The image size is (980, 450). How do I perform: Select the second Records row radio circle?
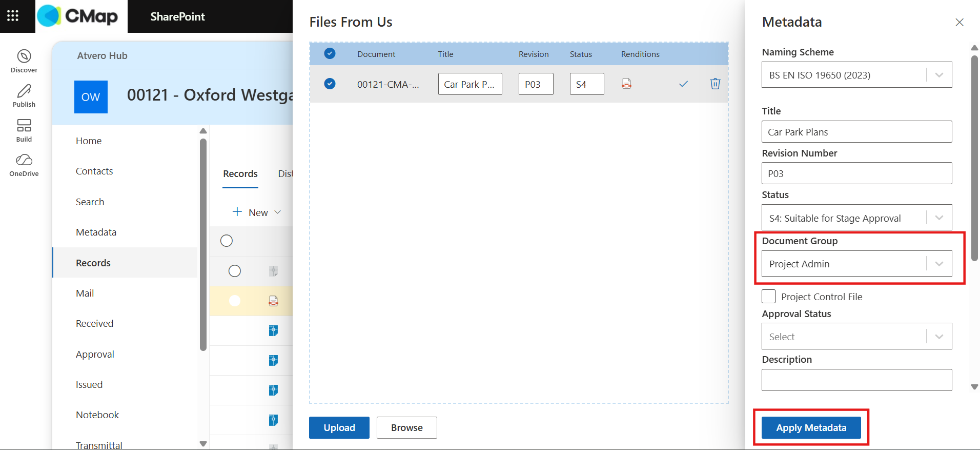coord(235,271)
